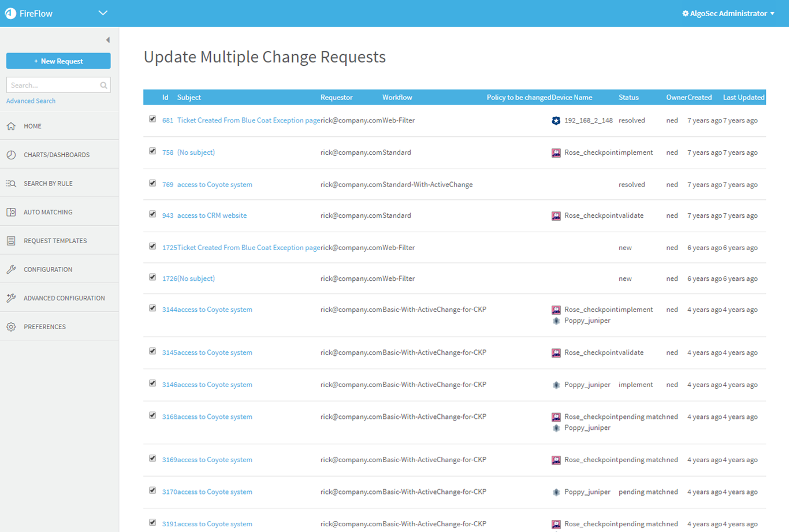Click the Configuration wrench icon
The height and width of the screenshot is (532, 789).
click(x=11, y=269)
